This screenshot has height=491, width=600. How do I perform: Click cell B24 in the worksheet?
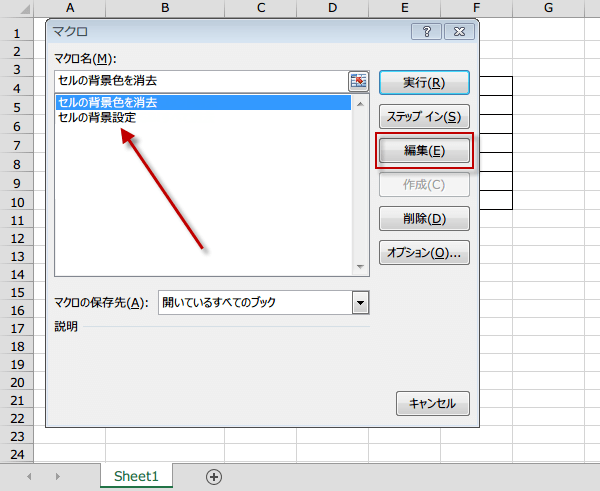(x=165, y=455)
